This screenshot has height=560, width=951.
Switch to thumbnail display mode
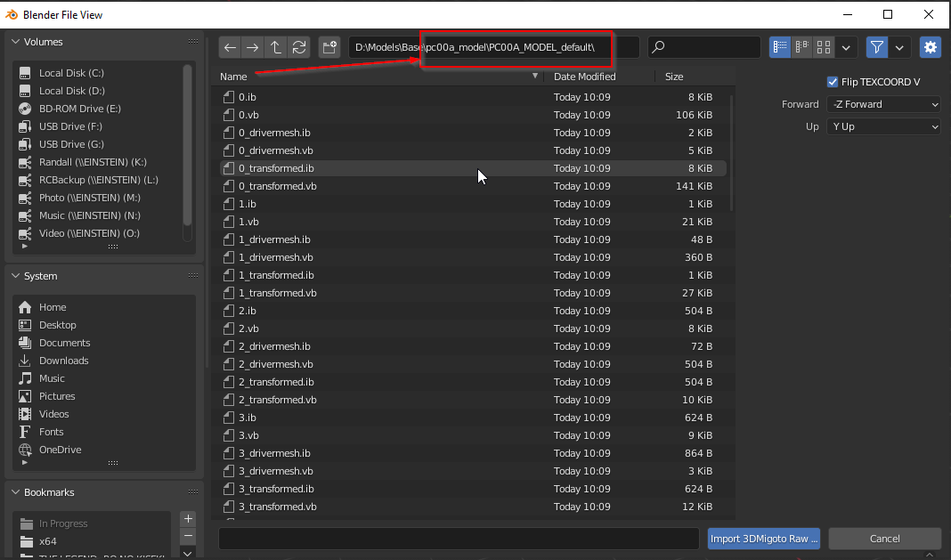click(824, 47)
